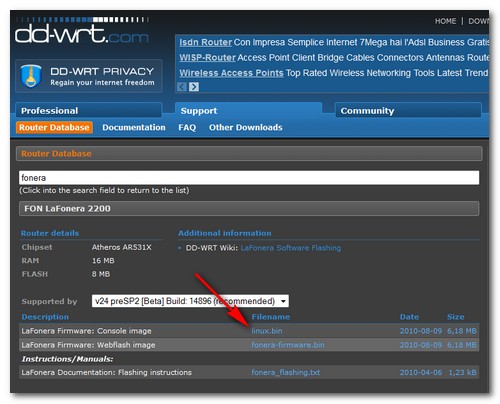Open the FAQ submenu item

187,128
